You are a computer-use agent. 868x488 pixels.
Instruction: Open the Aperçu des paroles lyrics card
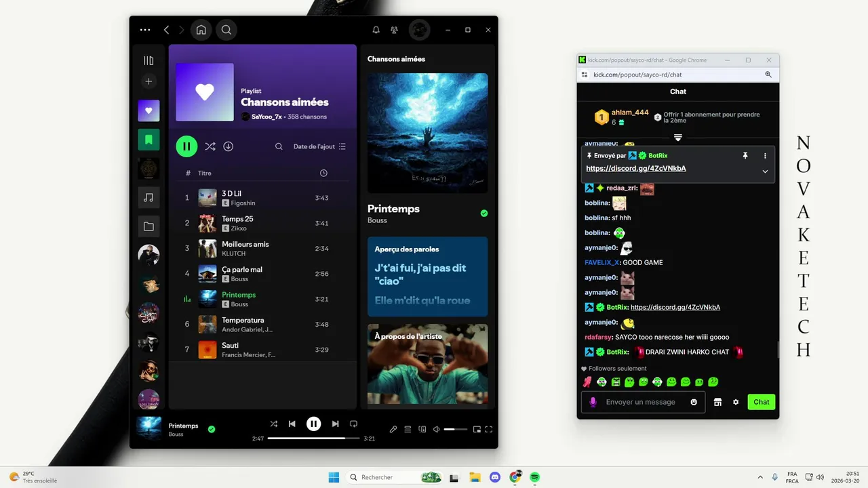click(x=427, y=277)
